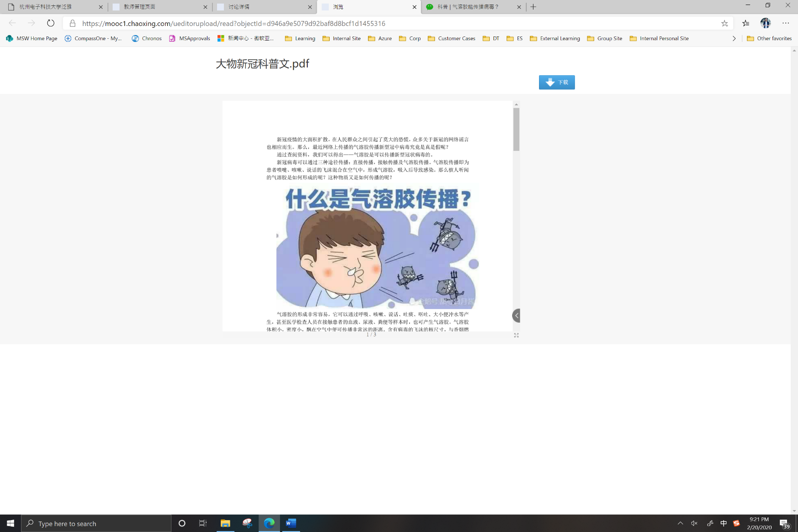Open the Learning favorites folder
This screenshot has width=798, height=532.
(x=300, y=38)
